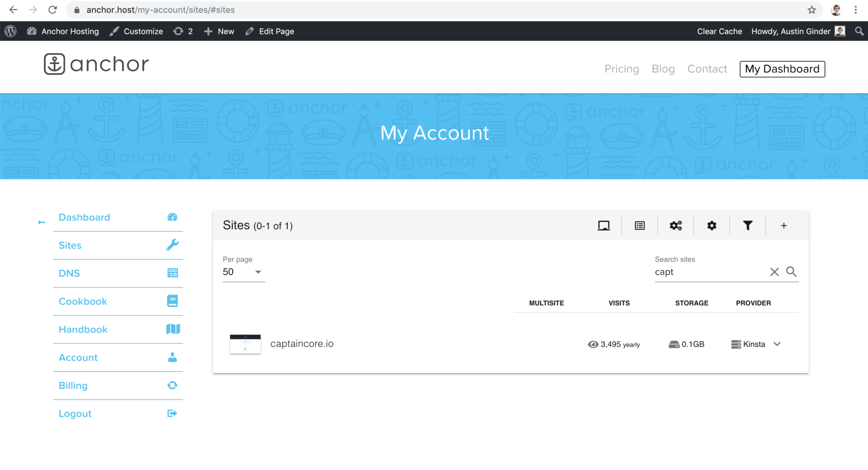Open the updates item showing 2
Viewport: 868px width, 470px height.
pos(183,31)
